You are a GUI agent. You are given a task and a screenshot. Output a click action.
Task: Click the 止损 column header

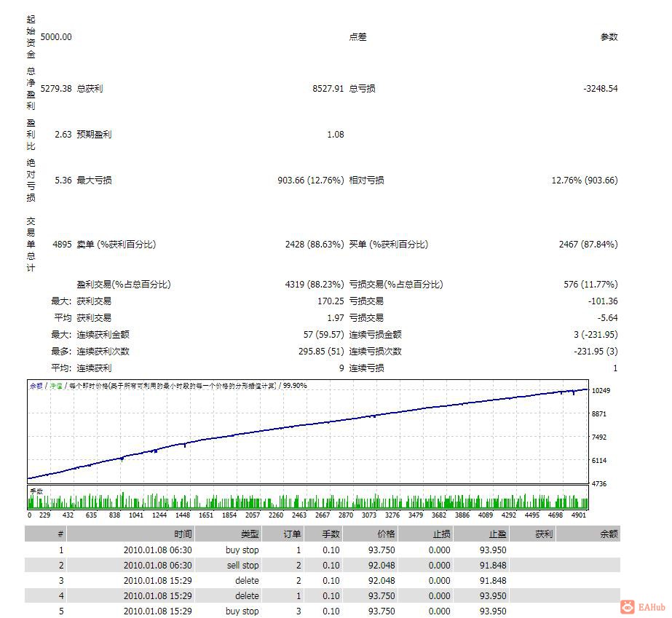coord(440,534)
